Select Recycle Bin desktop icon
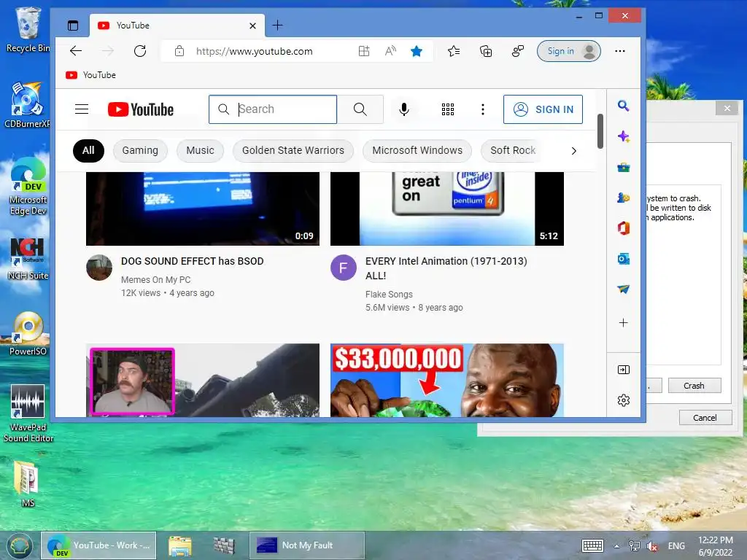The image size is (747, 560). 28,30
